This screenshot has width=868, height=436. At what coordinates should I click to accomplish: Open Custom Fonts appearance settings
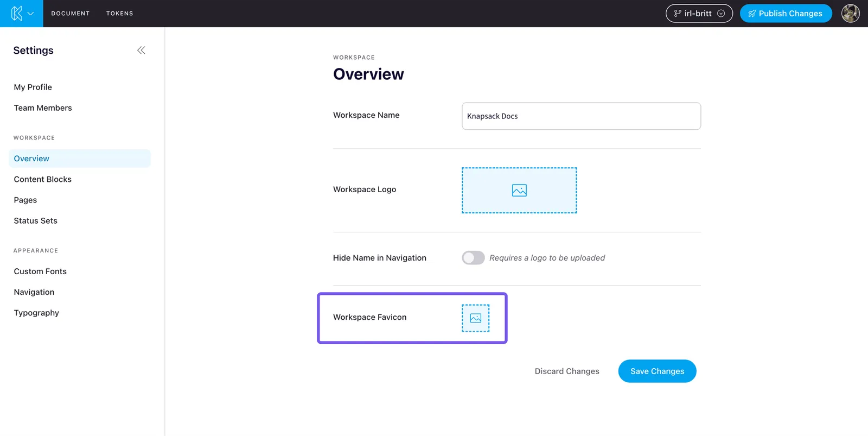40,271
